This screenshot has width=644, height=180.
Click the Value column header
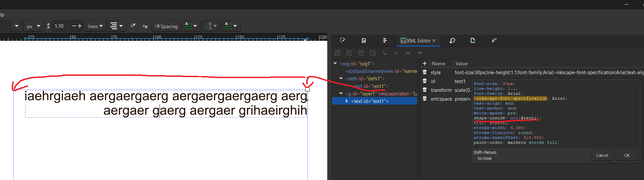pos(462,64)
